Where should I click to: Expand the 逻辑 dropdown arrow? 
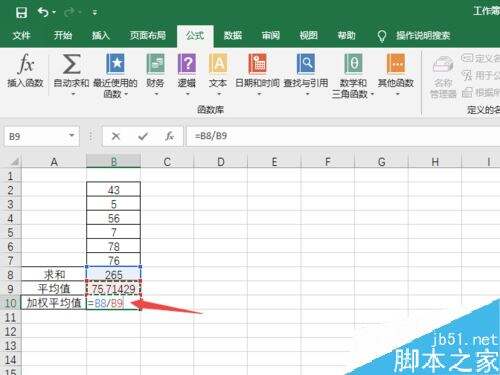click(188, 94)
